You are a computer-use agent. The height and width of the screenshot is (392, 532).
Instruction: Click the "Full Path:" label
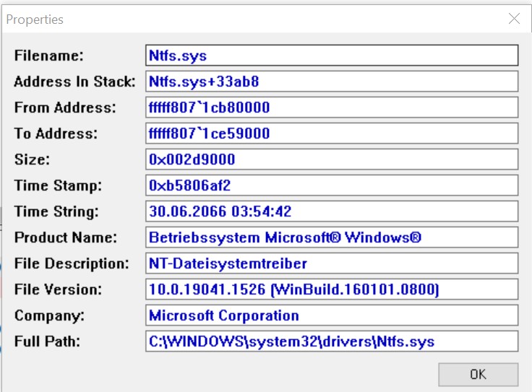[x=47, y=341]
